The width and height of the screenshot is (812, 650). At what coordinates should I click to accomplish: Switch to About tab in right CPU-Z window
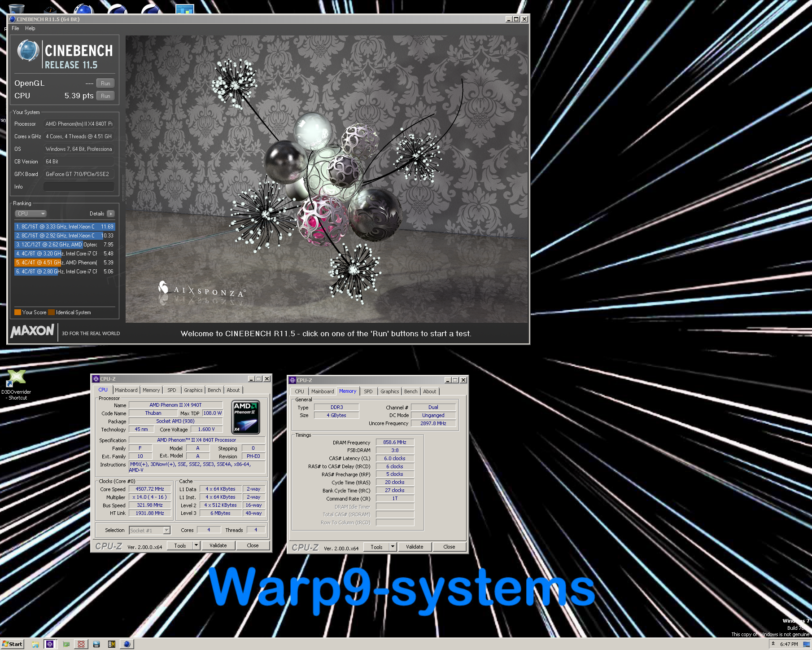430,391
